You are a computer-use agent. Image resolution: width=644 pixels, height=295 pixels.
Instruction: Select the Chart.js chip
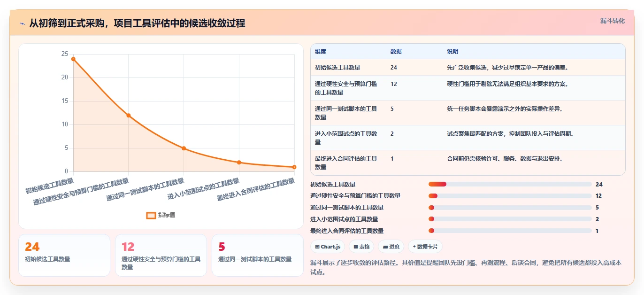[x=328, y=247]
